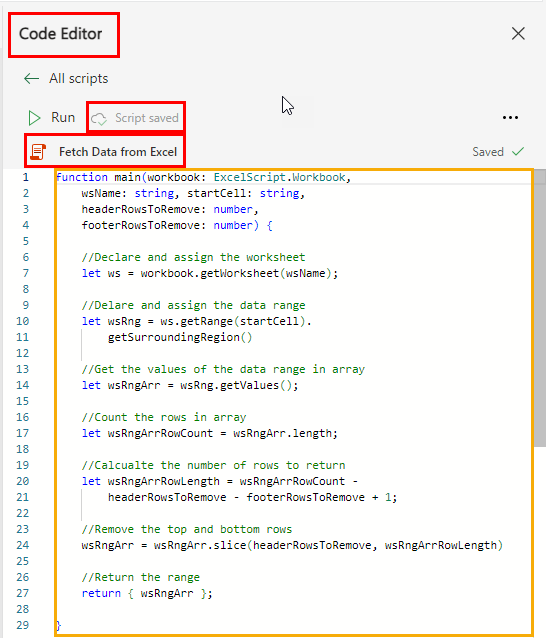546x638 pixels.
Task: Click the Script saved cloud icon
Action: pos(99,119)
